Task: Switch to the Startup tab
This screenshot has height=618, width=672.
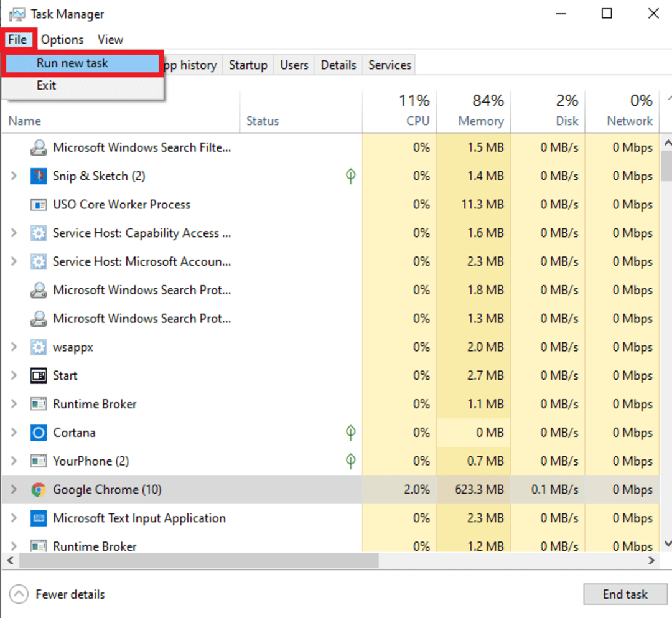Action: tap(248, 65)
